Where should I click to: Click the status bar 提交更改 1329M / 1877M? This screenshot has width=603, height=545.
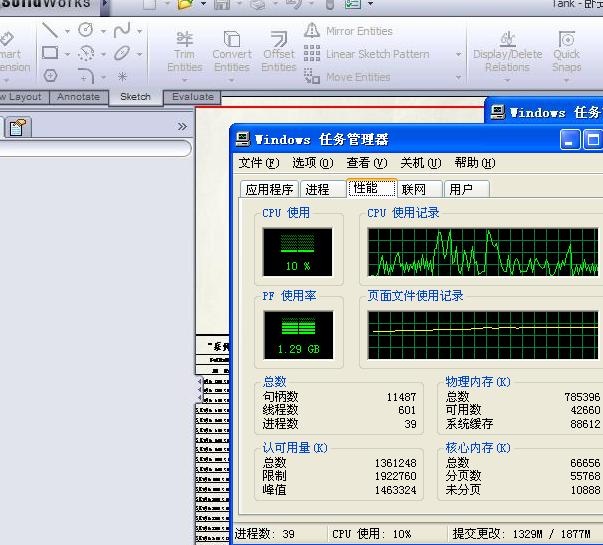pyautogui.click(x=521, y=534)
